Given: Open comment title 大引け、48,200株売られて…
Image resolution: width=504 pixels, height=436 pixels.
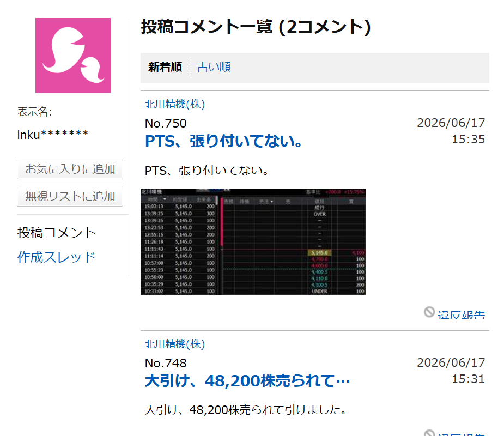Looking at the screenshot, I should 247,381.
